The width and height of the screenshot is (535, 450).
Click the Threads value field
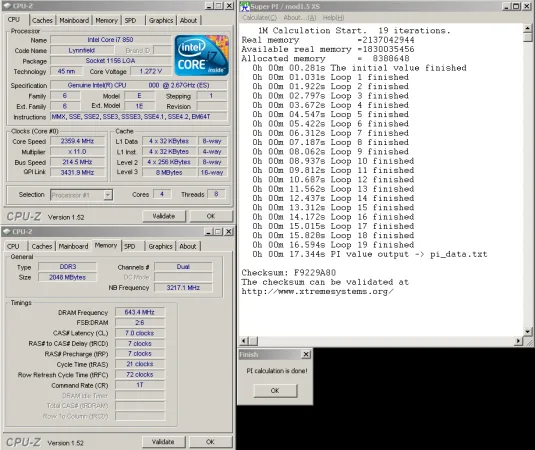(216, 194)
